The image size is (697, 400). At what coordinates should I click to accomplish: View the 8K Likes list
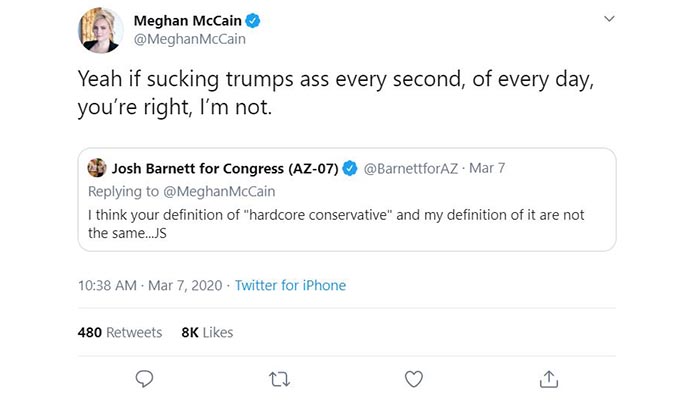207,332
